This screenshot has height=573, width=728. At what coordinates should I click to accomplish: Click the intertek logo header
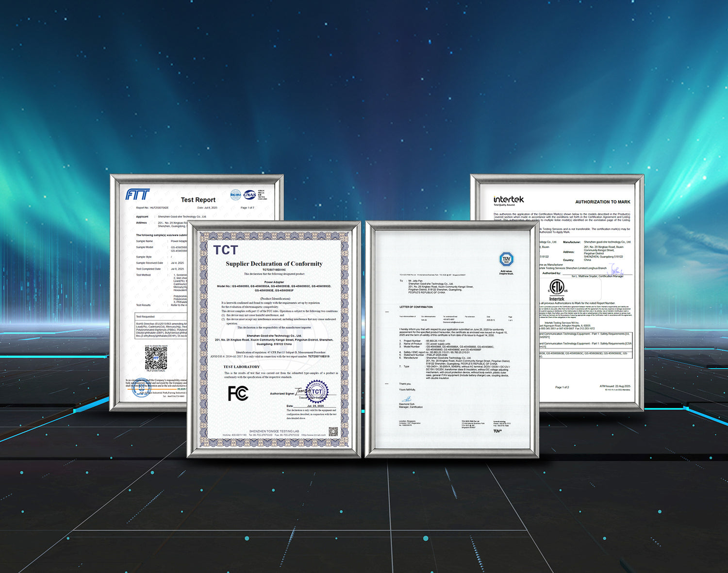(x=509, y=199)
